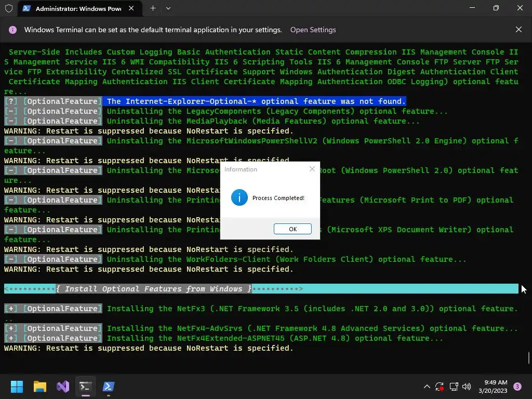
Task: Click 'Install Optional Features from Windows' header
Action: (154, 289)
